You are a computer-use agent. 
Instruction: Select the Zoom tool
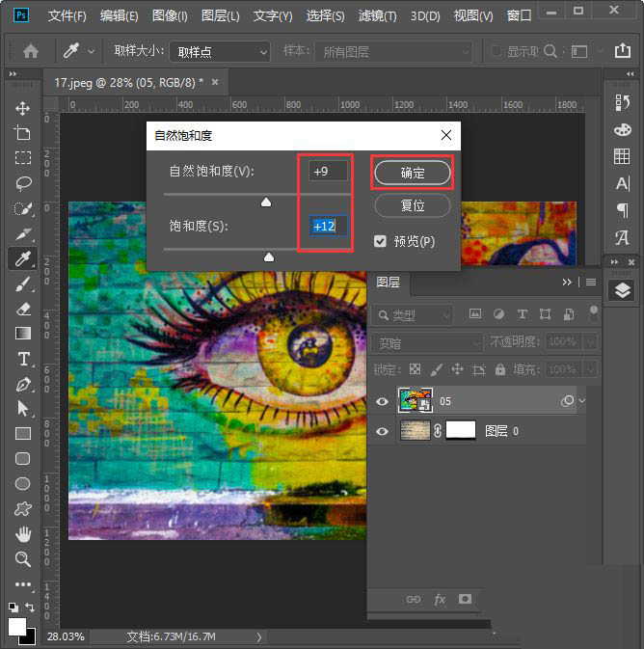(23, 558)
